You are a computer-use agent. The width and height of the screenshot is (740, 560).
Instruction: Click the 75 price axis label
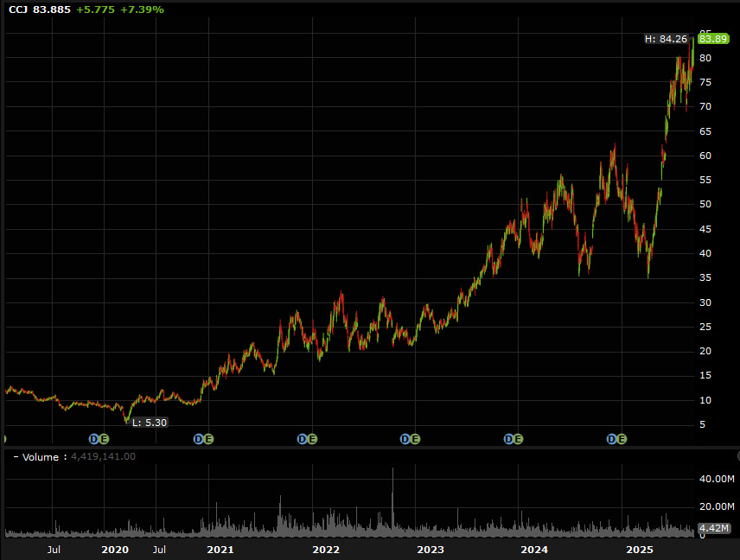pos(705,83)
